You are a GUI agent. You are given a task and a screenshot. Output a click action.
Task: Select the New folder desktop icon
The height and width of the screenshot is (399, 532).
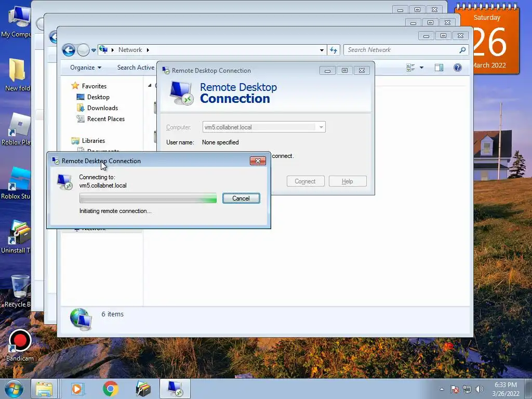coord(17,75)
